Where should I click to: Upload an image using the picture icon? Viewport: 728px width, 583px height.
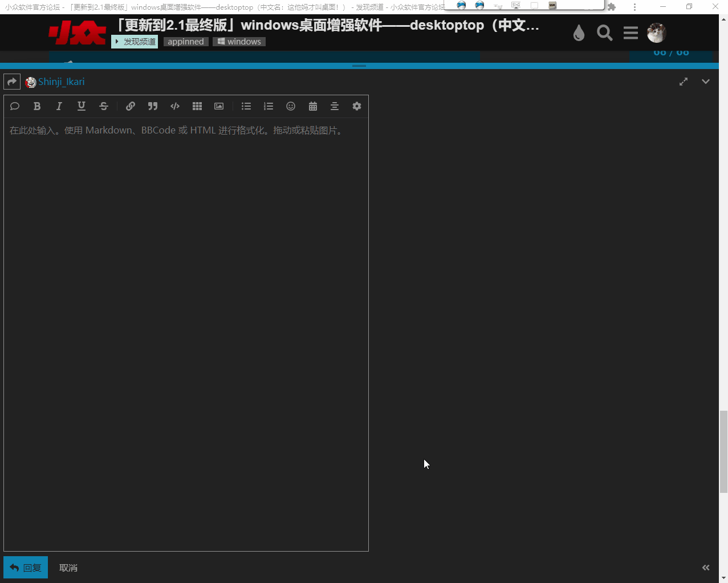click(x=219, y=106)
